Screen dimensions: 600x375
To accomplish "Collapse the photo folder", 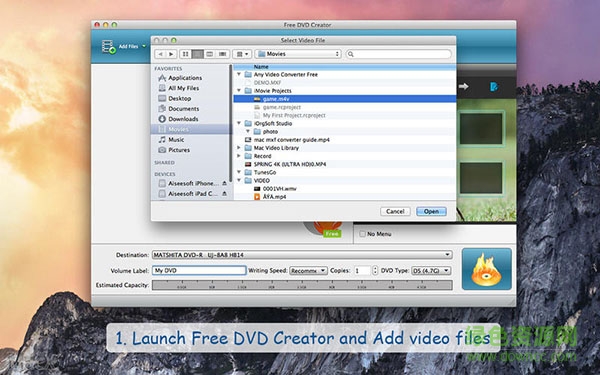I will coord(248,131).
